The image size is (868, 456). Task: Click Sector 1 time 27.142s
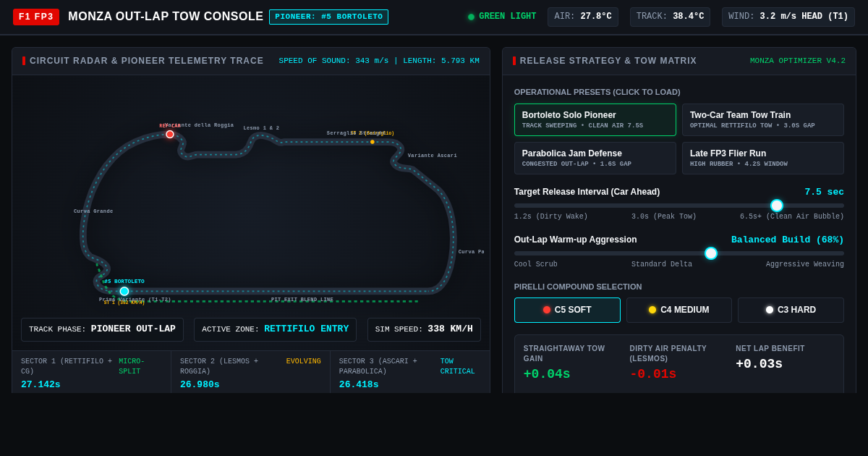[41, 385]
